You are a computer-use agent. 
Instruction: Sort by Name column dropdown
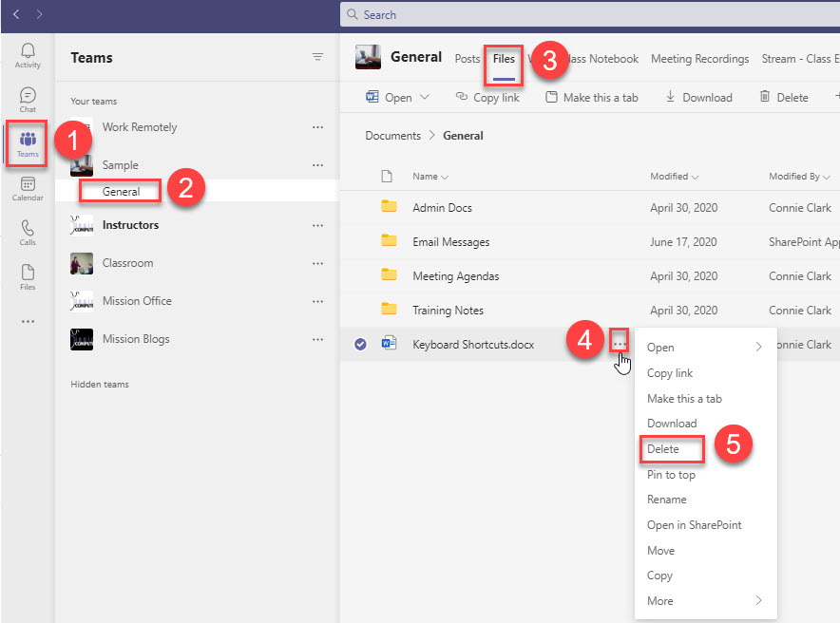click(x=430, y=177)
